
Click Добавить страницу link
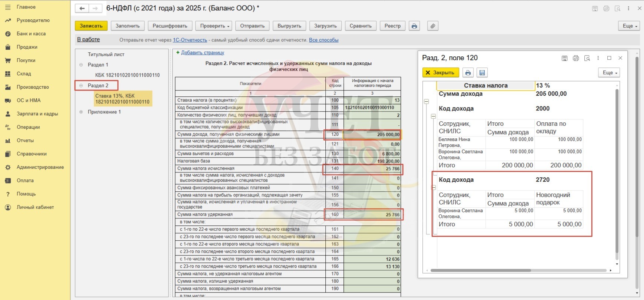(202, 53)
